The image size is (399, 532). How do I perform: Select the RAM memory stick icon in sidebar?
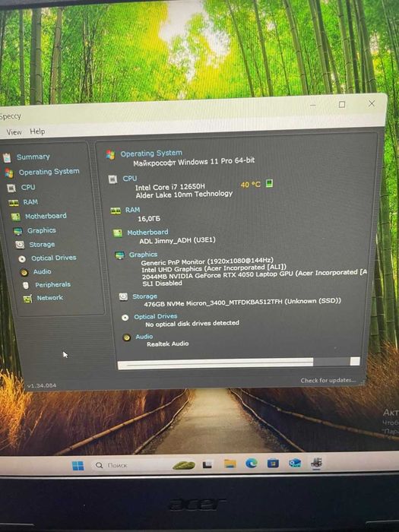tap(14, 203)
